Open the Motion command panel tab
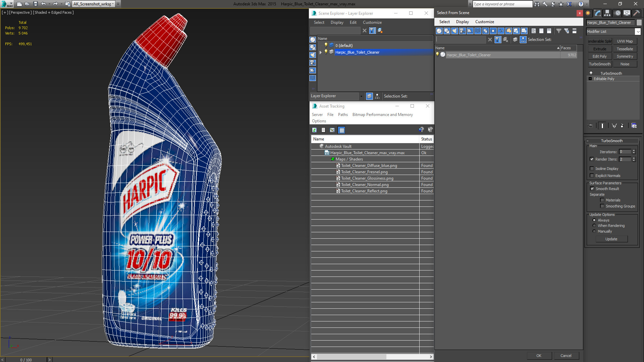This screenshot has height=362, width=644. coord(618,13)
